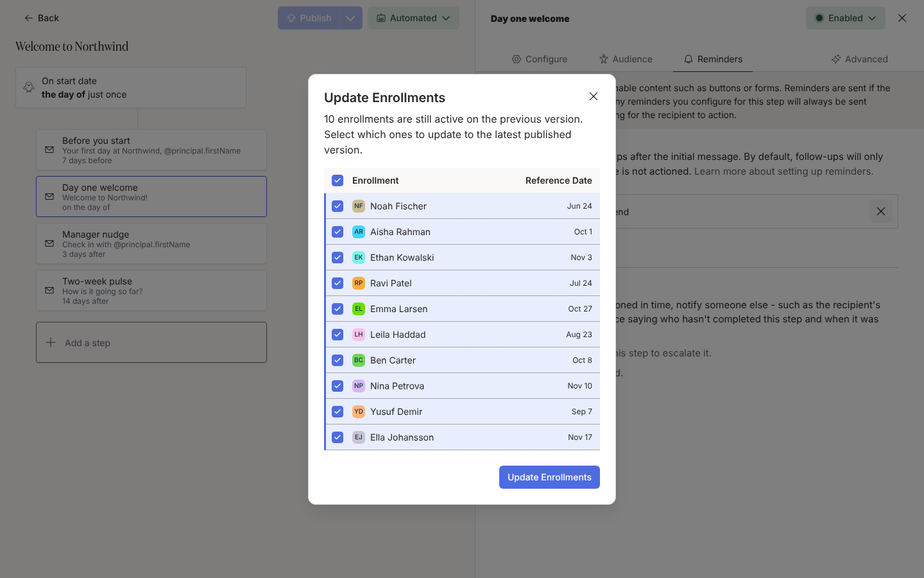Screen dimensions: 924x578
Task: Switch to the Configure tab
Action: (x=540, y=59)
